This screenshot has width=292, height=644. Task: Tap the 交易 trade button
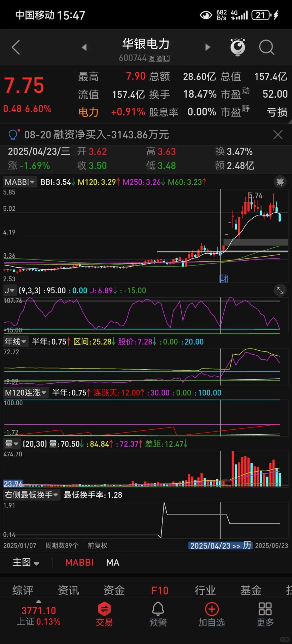(x=104, y=614)
